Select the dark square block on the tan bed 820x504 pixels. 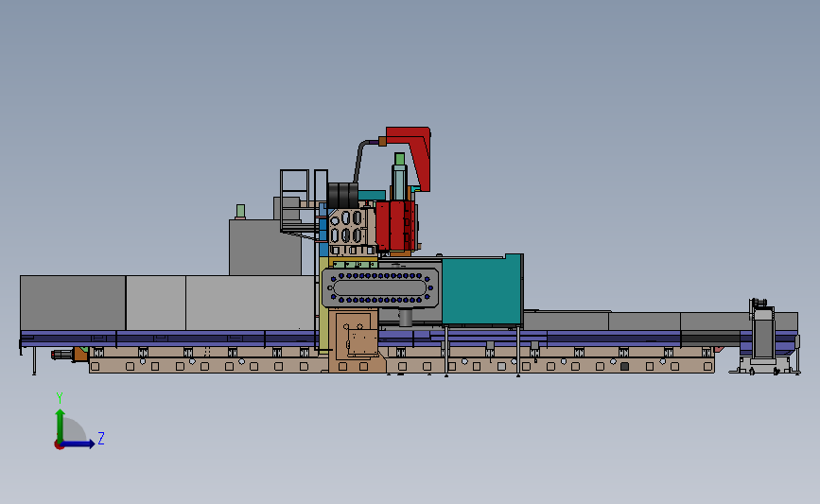tap(624, 367)
